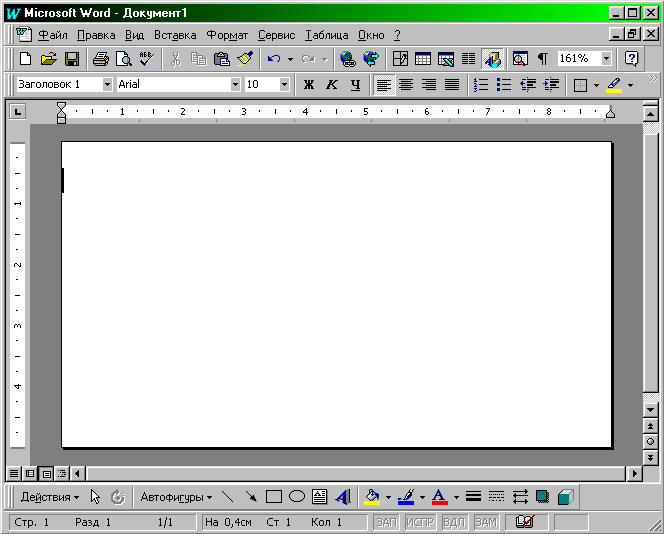Click the Text Box tool icon
Screen dimensions: 664x534
click(x=320, y=496)
